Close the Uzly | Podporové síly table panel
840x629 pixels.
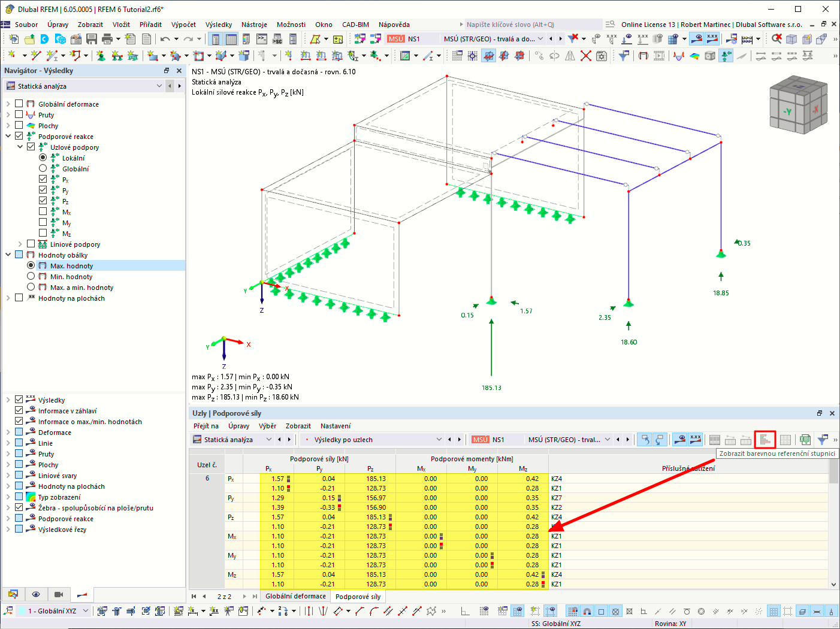[832, 413]
